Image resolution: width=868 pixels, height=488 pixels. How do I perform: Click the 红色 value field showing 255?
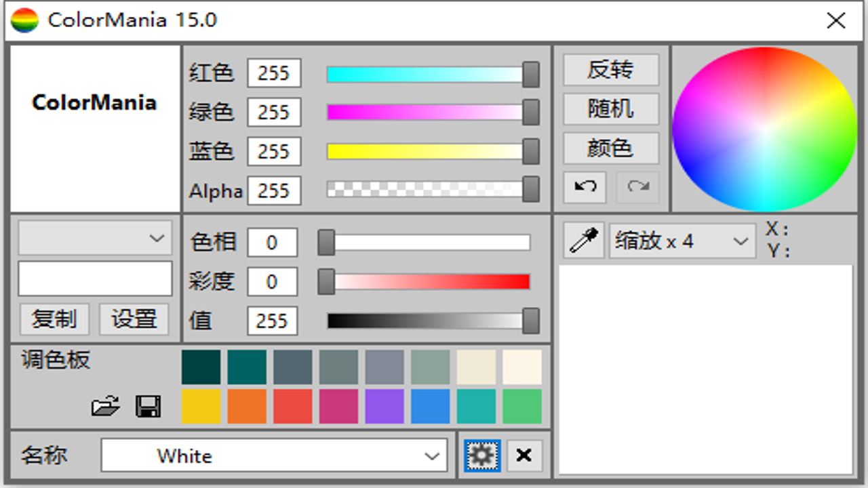click(x=274, y=73)
